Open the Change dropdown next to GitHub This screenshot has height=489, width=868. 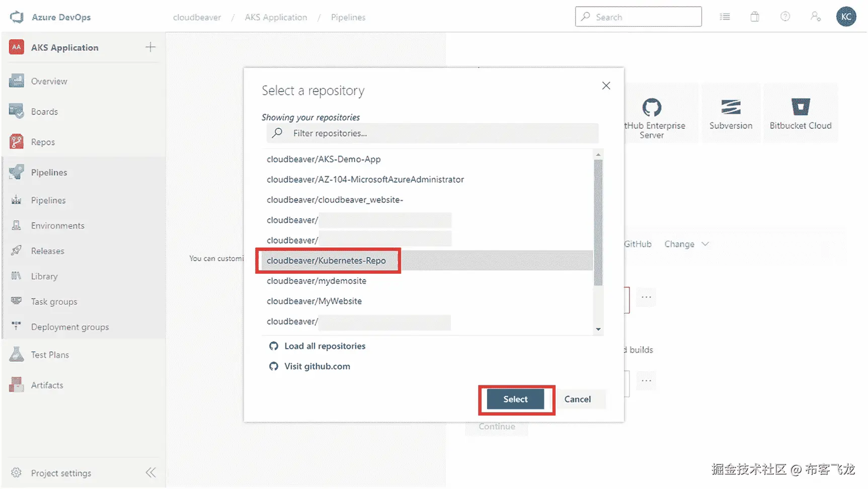(x=687, y=244)
